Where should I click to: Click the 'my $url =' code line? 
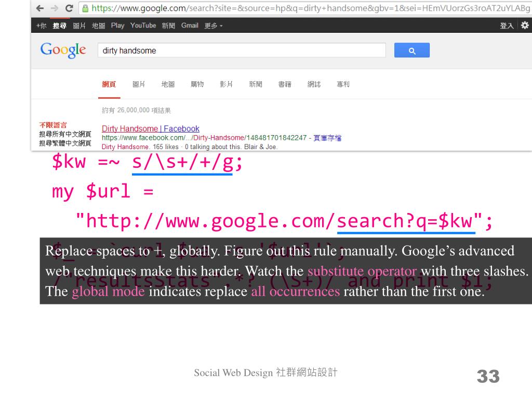point(103,191)
